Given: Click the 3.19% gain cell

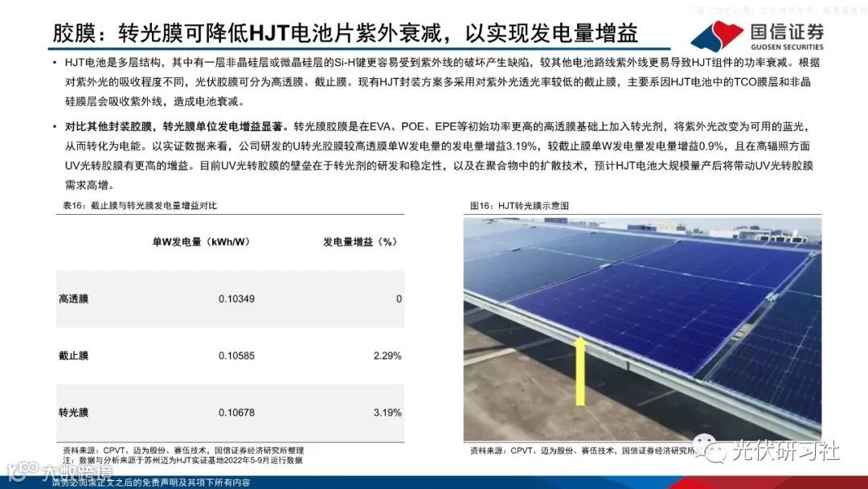Looking at the screenshot, I should coord(387,413).
